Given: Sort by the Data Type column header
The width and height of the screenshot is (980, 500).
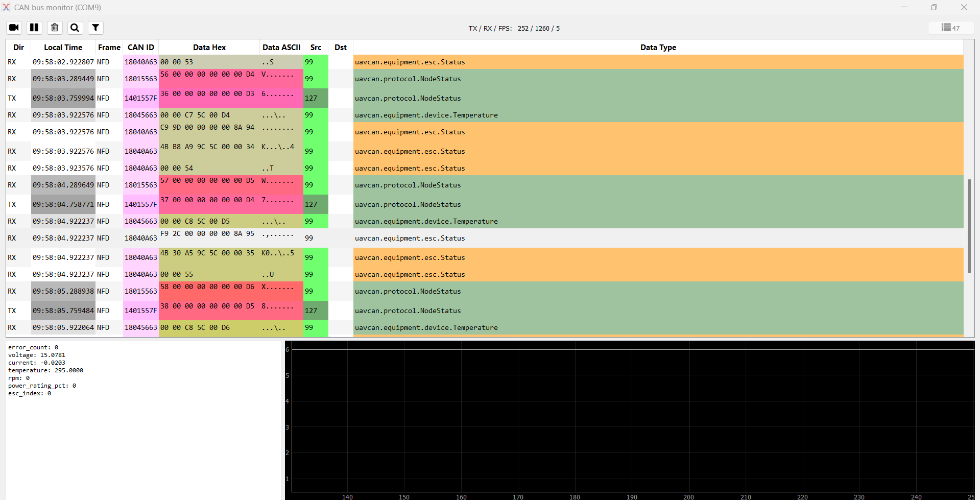Looking at the screenshot, I should click(x=658, y=47).
